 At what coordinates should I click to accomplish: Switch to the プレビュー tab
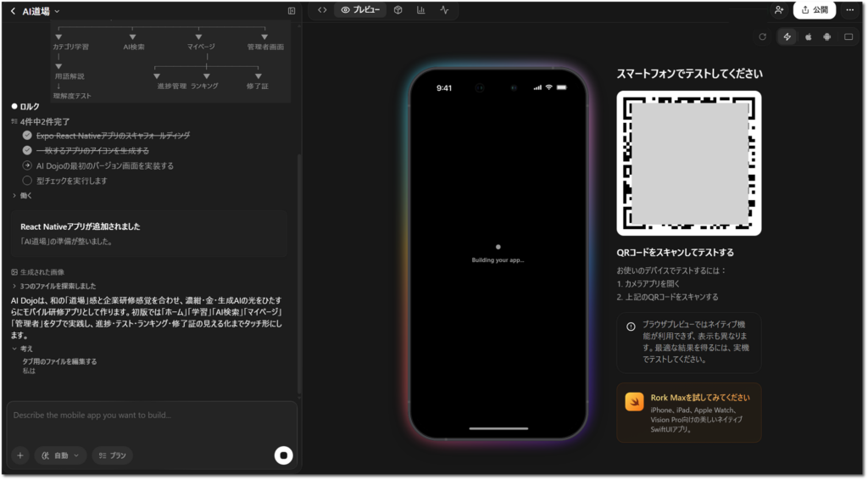click(360, 10)
